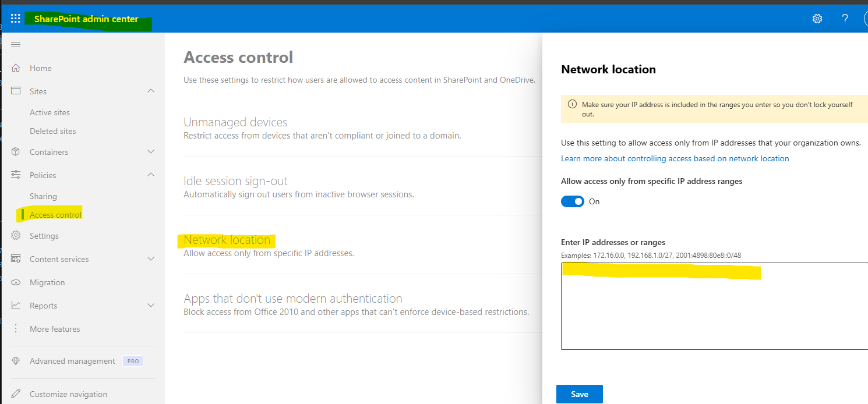The width and height of the screenshot is (868, 404).
Task: Open the Sharing policy page
Action: 43,196
